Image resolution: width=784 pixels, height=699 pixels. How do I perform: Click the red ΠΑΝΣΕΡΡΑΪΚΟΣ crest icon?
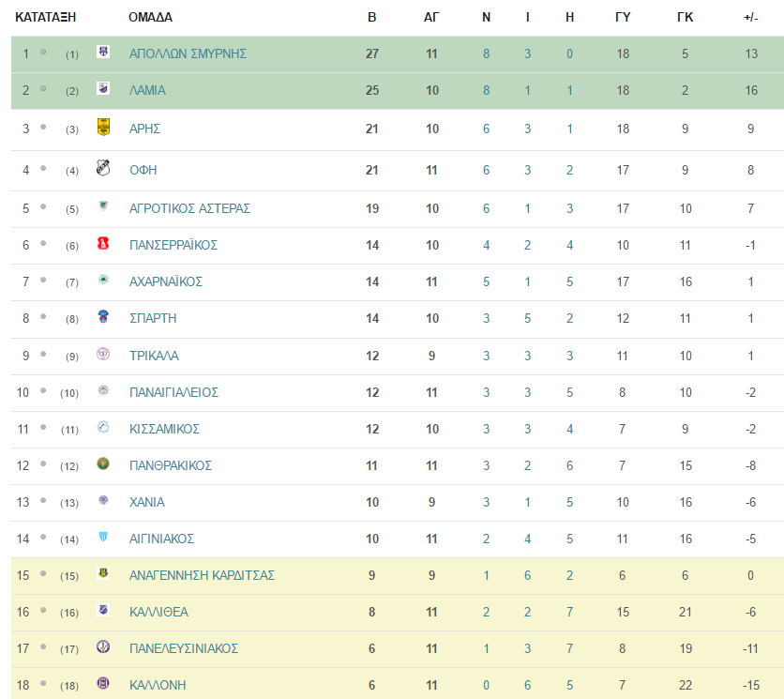point(103,244)
